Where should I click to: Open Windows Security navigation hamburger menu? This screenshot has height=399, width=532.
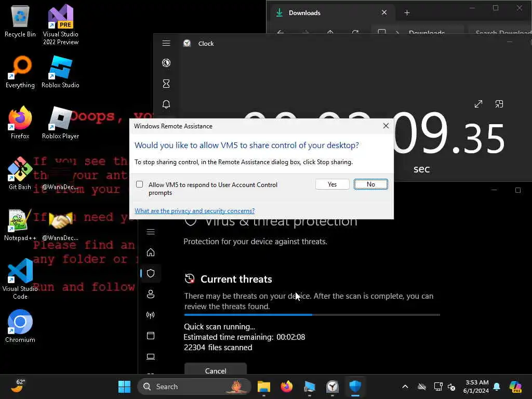[151, 232]
